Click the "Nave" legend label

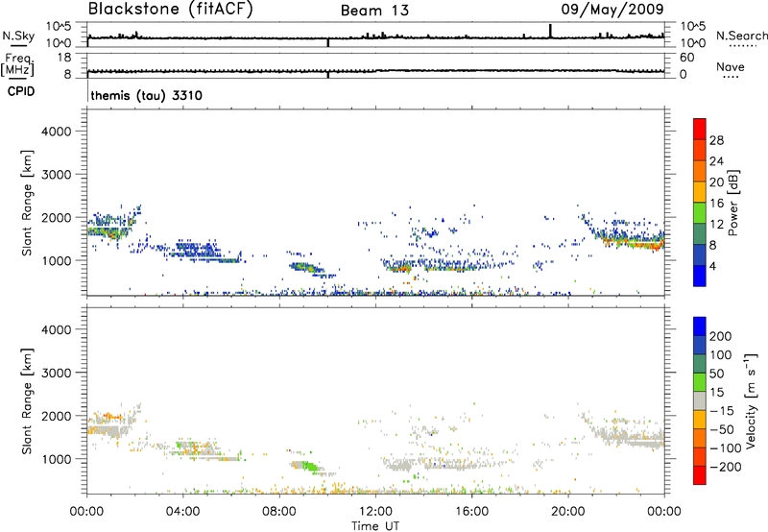(x=730, y=67)
